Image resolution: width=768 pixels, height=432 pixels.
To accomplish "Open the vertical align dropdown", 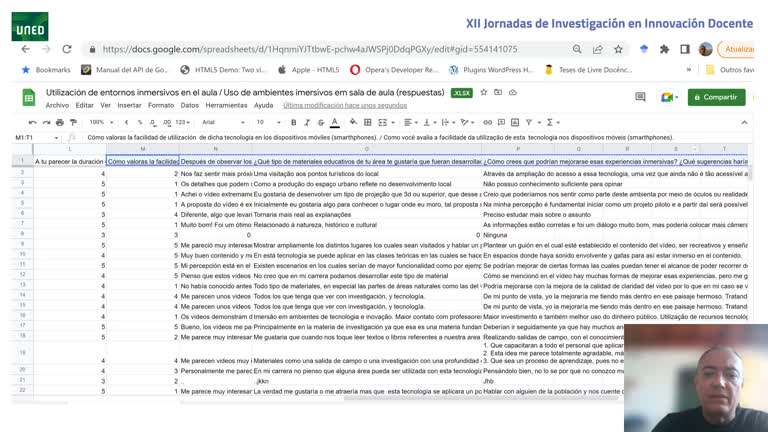I will point(429,122).
